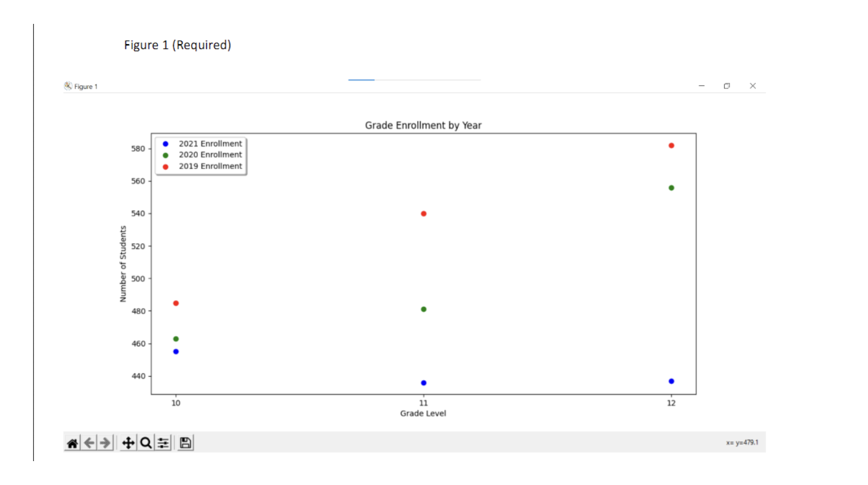Click the y-axis tick label '480'

[137, 311]
